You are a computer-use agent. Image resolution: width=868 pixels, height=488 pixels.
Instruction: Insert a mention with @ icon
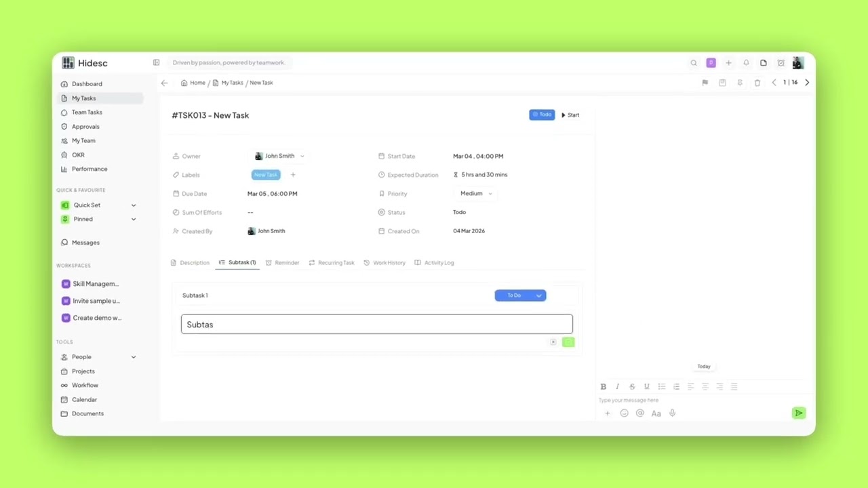pos(639,413)
